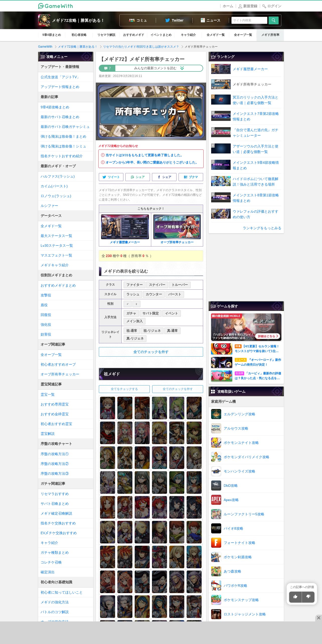Open the 9章4節まとめ nav tab
The width and height of the screenshot is (322, 644).
52,35
